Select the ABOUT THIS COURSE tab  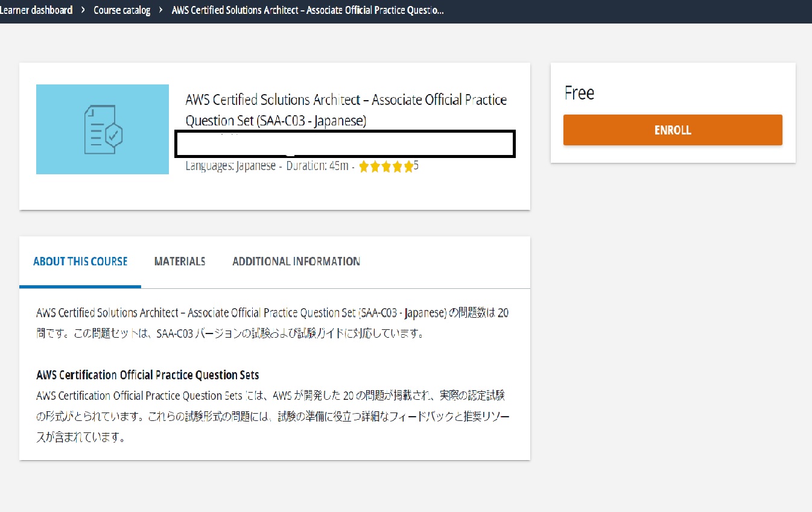click(x=80, y=261)
